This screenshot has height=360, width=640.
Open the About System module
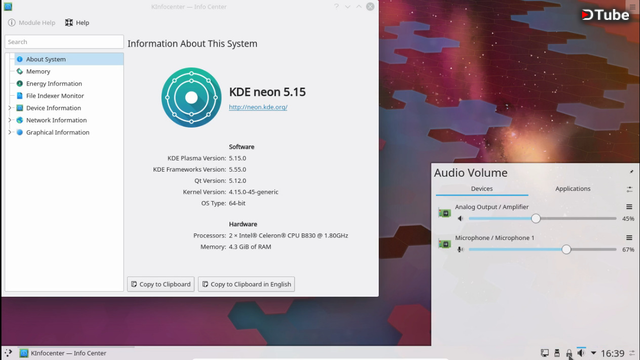[69, 59]
